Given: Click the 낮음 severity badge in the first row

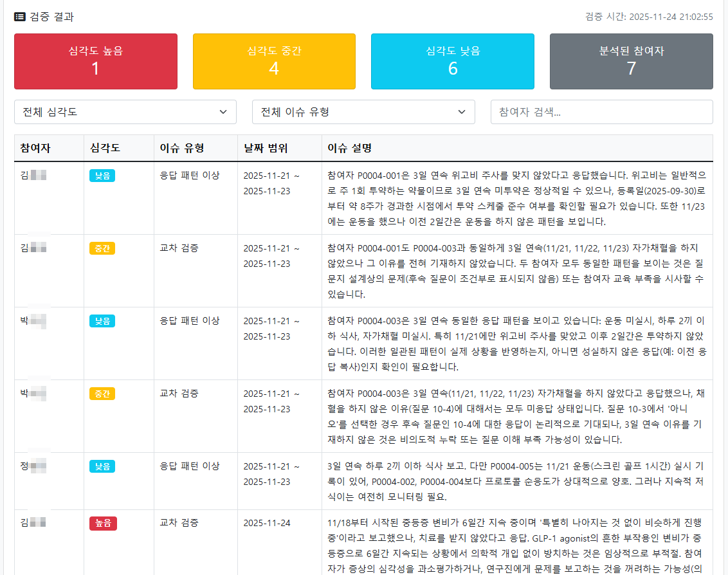Looking at the screenshot, I should pyautogui.click(x=102, y=174).
